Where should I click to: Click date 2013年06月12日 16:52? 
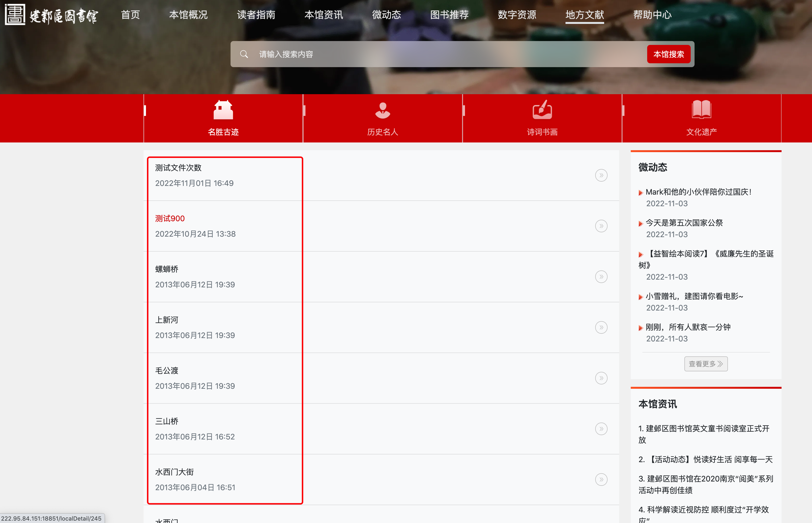coord(195,436)
